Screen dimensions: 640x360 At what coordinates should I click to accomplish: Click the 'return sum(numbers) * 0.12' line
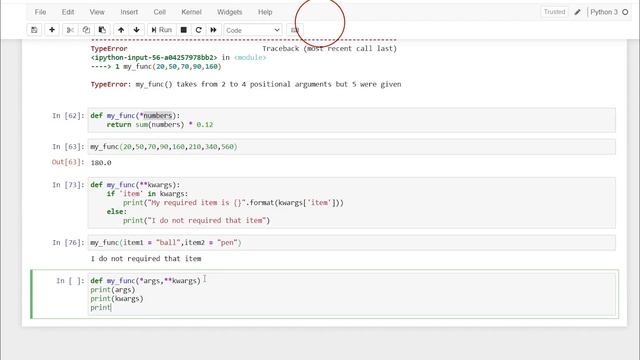pyautogui.click(x=160, y=124)
